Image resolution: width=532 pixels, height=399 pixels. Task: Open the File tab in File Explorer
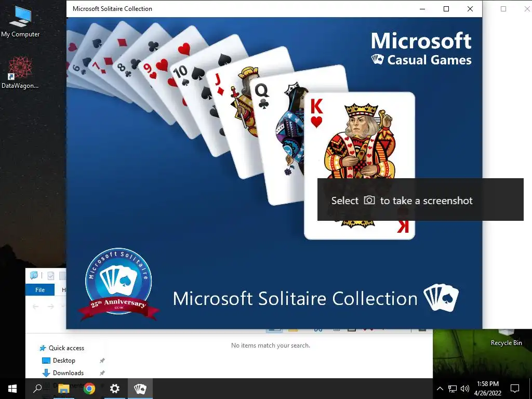[40, 290]
